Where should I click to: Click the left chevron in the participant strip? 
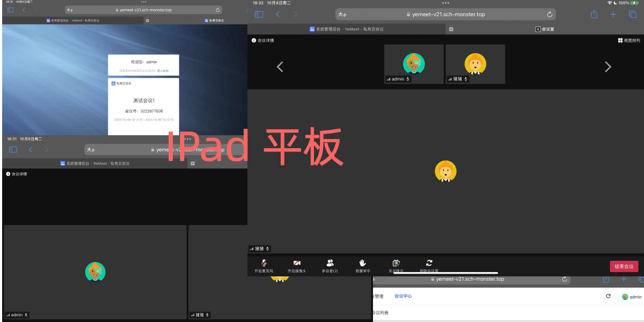[x=280, y=67]
